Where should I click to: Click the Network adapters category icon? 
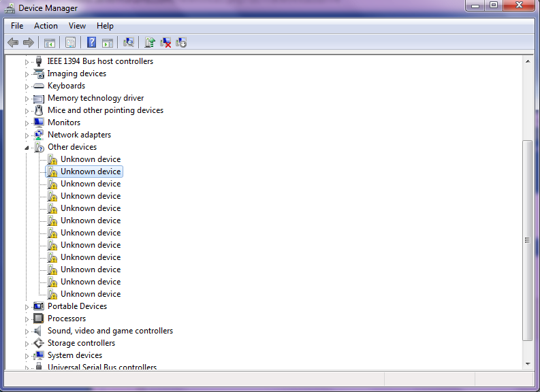pos(39,135)
